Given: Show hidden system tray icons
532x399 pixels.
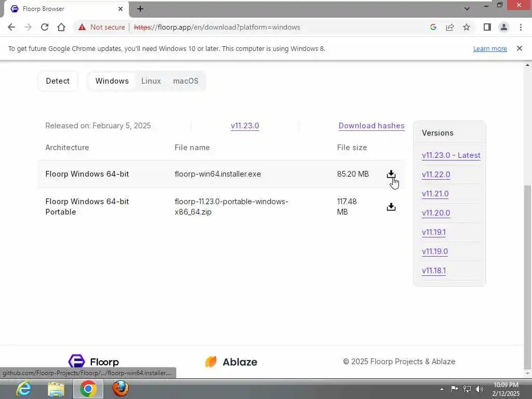Looking at the screenshot, I should pyautogui.click(x=442, y=389).
